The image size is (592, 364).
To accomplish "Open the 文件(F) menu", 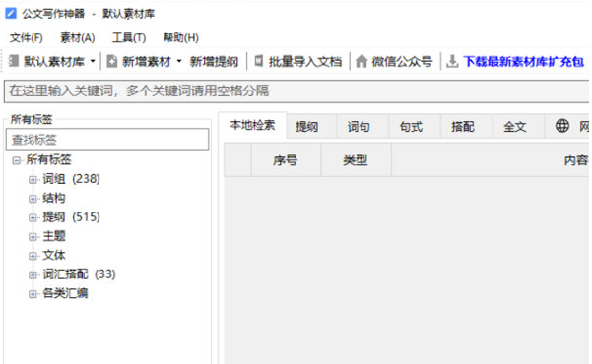I will 26,37.
